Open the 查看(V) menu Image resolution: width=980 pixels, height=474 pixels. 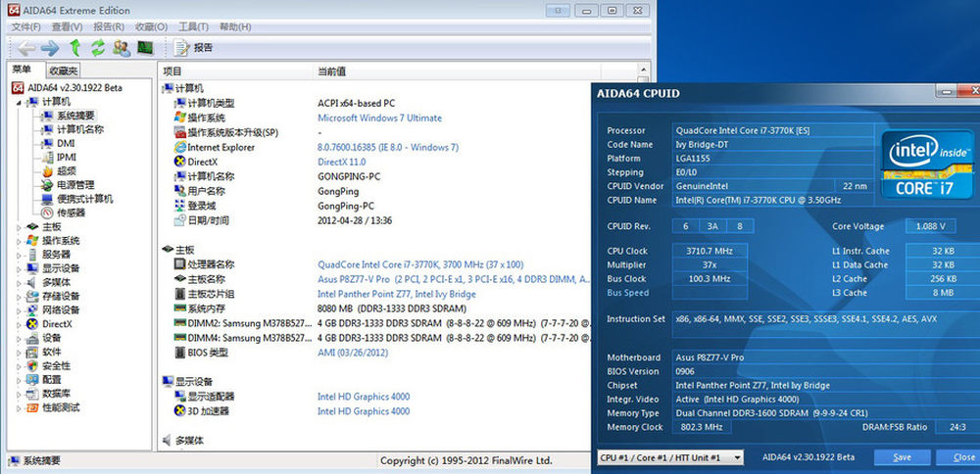[67, 26]
